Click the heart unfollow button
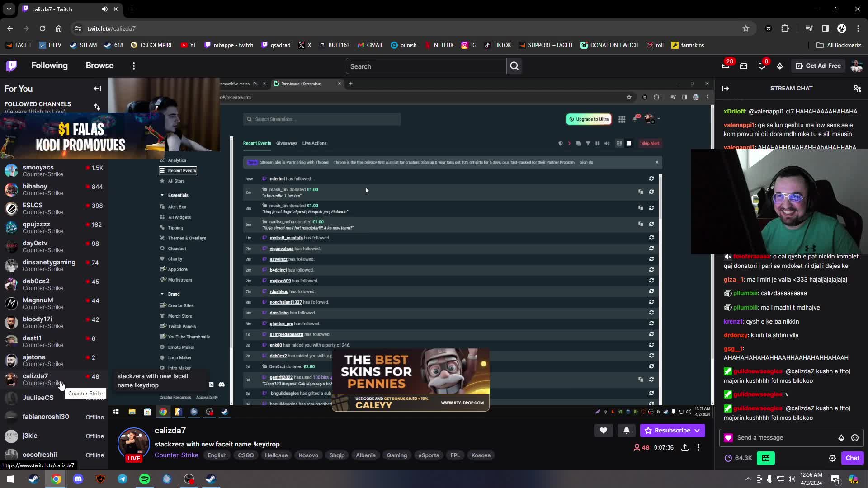 pos(603,431)
